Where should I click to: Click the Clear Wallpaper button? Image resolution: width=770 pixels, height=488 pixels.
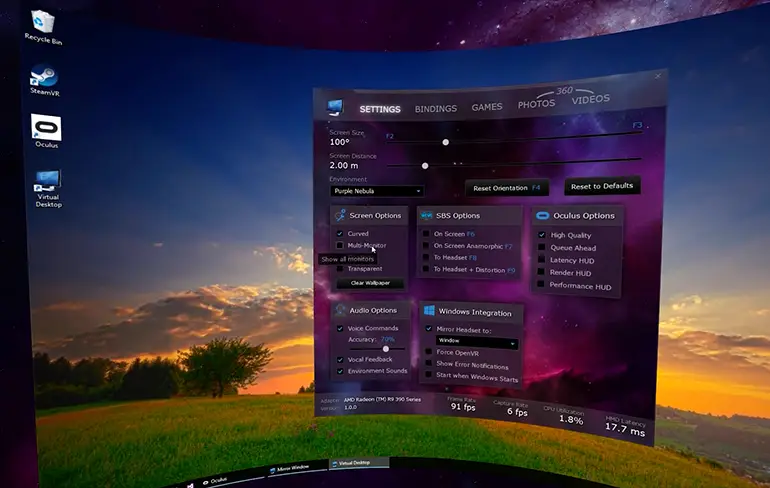(x=370, y=283)
